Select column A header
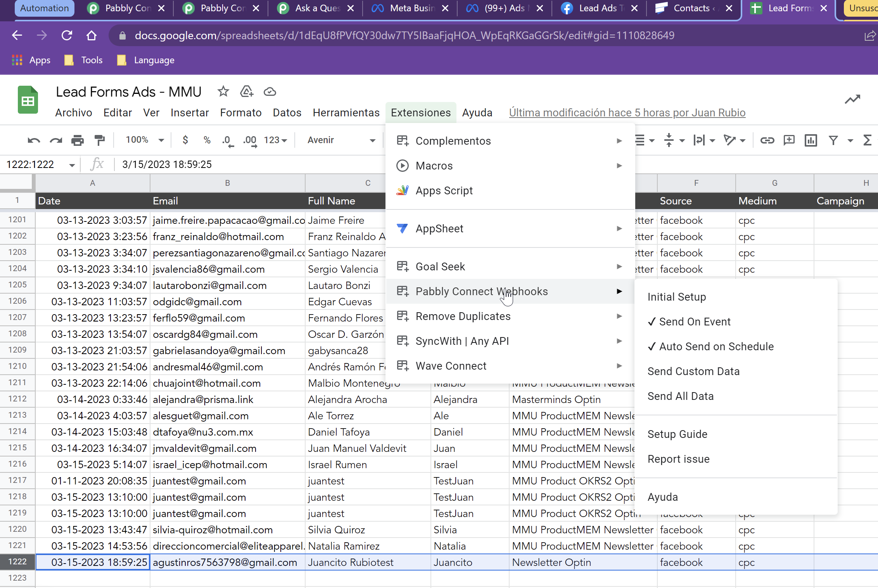Image resolution: width=878 pixels, height=588 pixels. pyautogui.click(x=93, y=183)
